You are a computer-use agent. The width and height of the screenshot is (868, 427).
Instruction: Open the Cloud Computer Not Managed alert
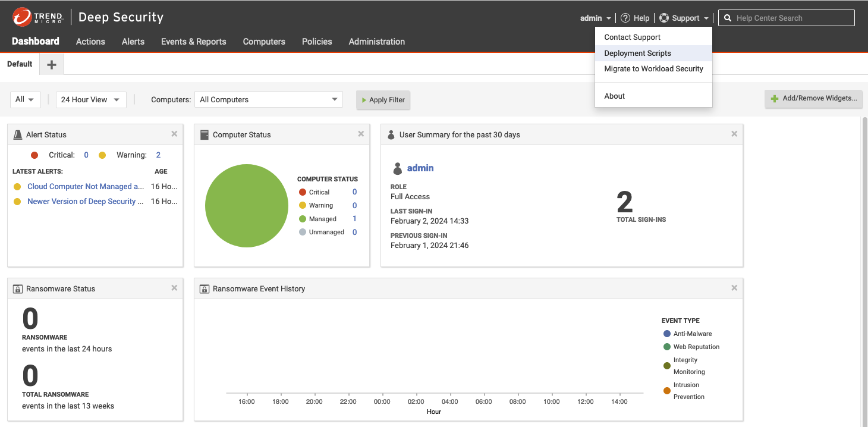pos(85,186)
